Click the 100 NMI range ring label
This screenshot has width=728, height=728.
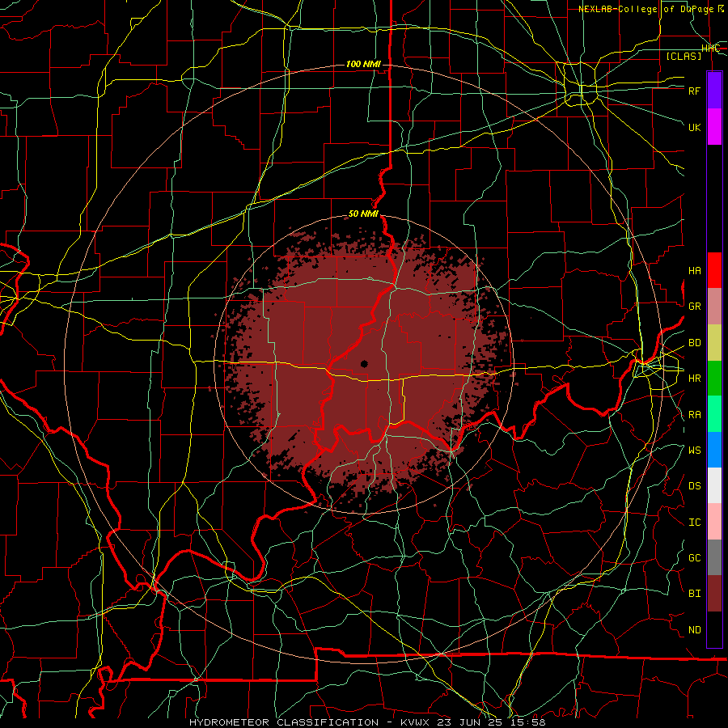pyautogui.click(x=363, y=64)
